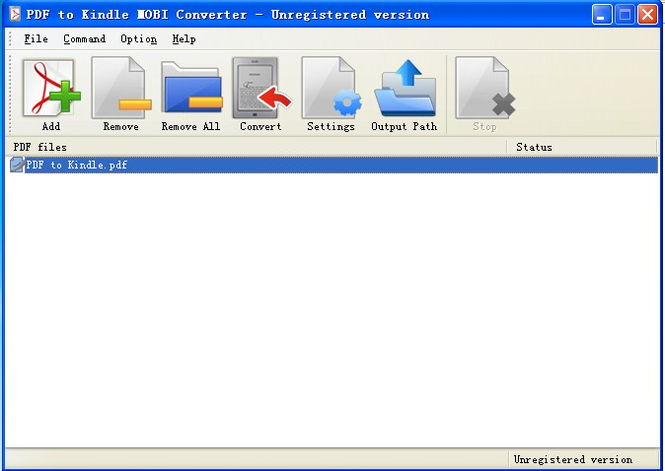Click the PDF files column header
This screenshot has width=665, height=471.
click(x=256, y=147)
